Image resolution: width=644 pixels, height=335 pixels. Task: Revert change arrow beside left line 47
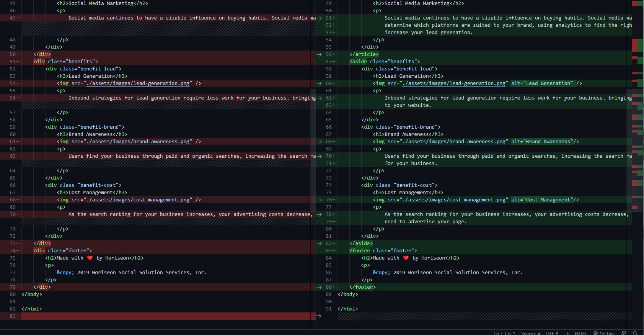click(x=319, y=18)
